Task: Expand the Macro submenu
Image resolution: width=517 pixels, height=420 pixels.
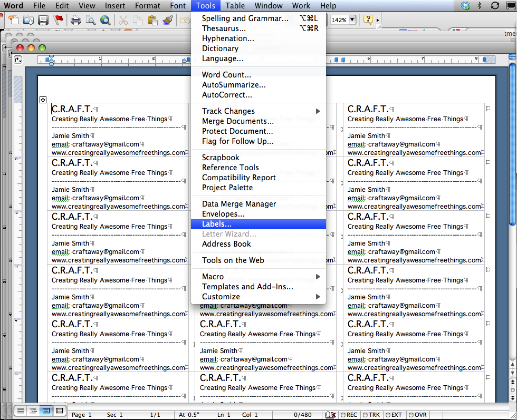Action: click(x=318, y=277)
